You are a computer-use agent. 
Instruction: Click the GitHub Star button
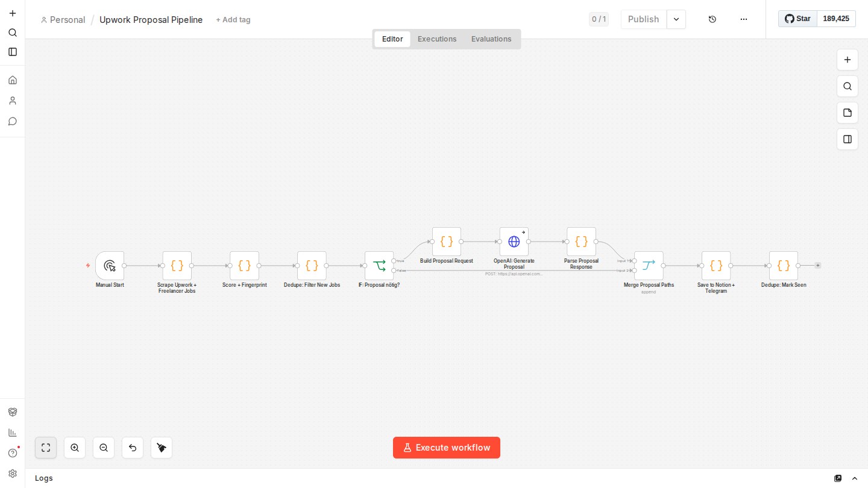click(797, 19)
